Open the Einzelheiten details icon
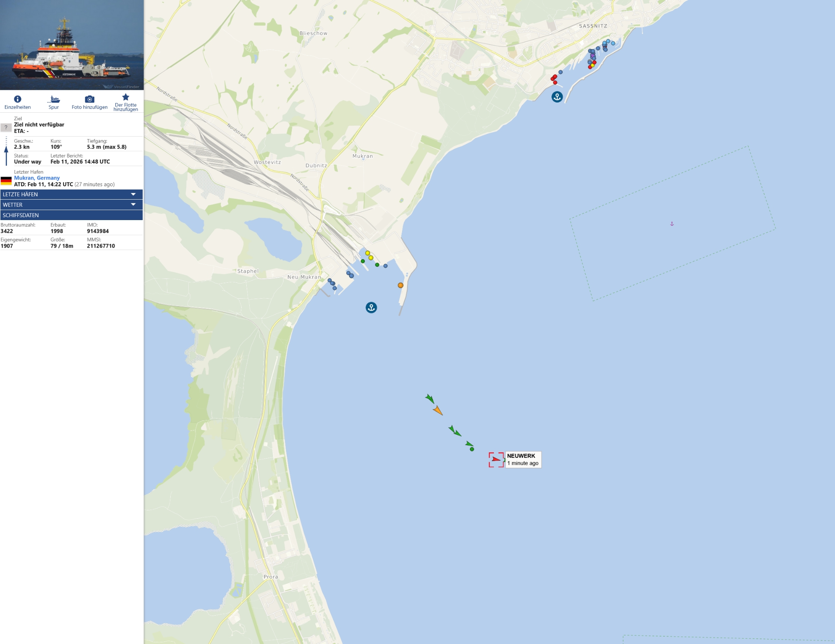The image size is (835, 644). coord(18,99)
